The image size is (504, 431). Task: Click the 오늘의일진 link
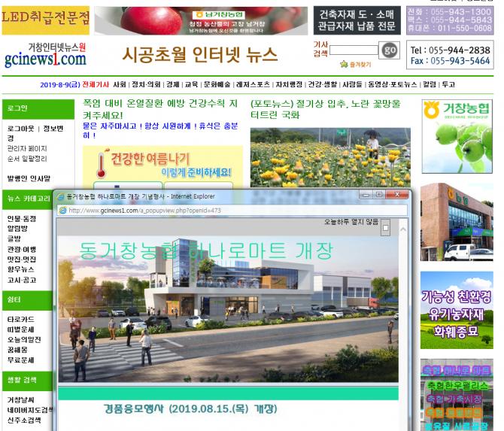[x=24, y=340]
